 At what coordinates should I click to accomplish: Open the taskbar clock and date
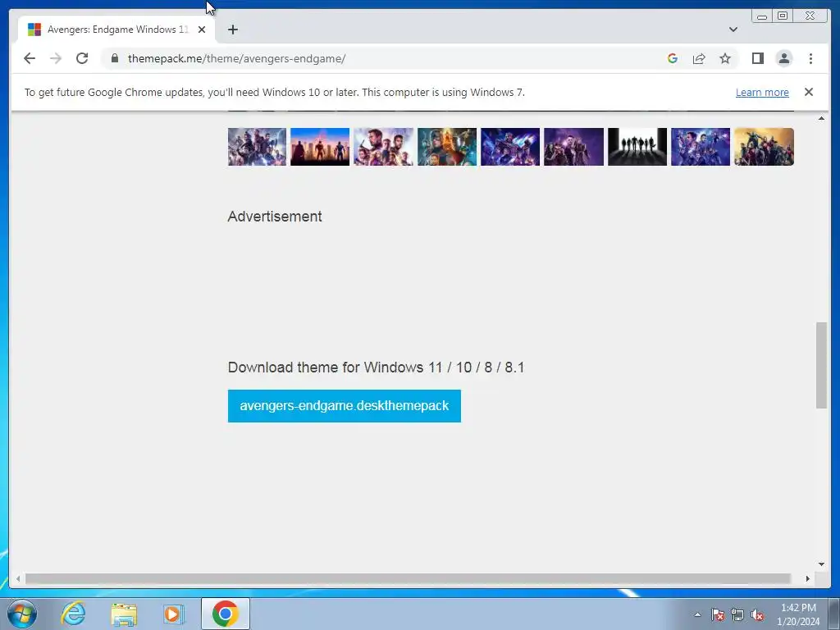coord(798,614)
